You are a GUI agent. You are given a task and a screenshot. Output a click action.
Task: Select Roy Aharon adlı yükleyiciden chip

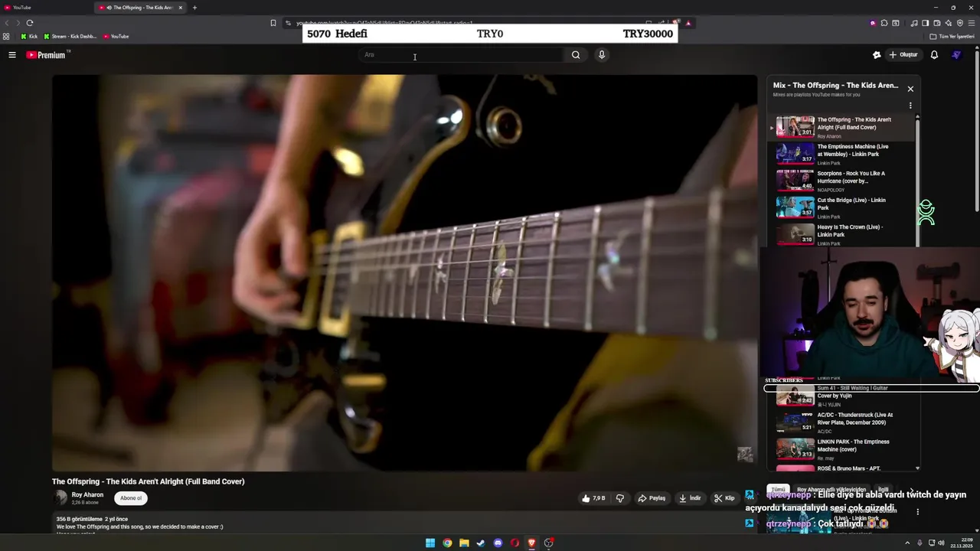831,489
